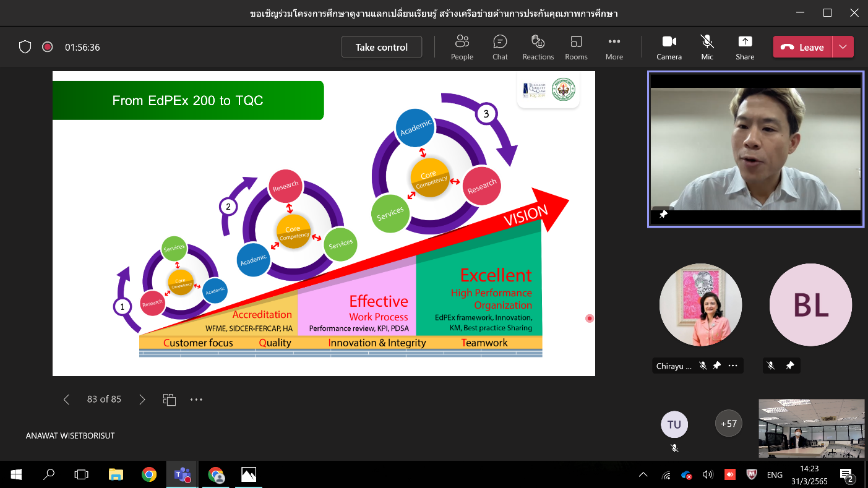Show hidden system tray icons
The image size is (868, 488).
[643, 475]
